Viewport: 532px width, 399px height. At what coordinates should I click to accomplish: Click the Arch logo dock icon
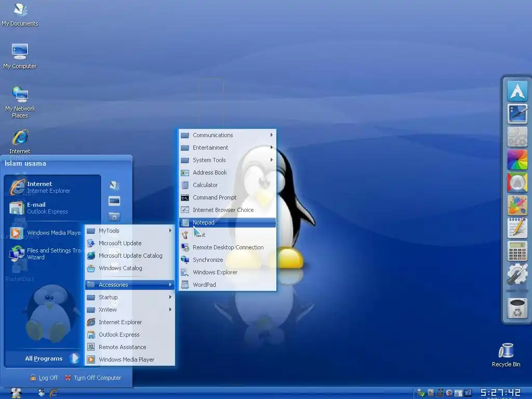pyautogui.click(x=517, y=91)
